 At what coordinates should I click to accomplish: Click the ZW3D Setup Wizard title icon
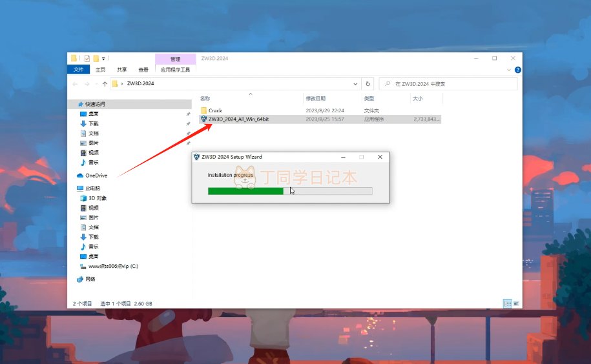tap(196, 157)
